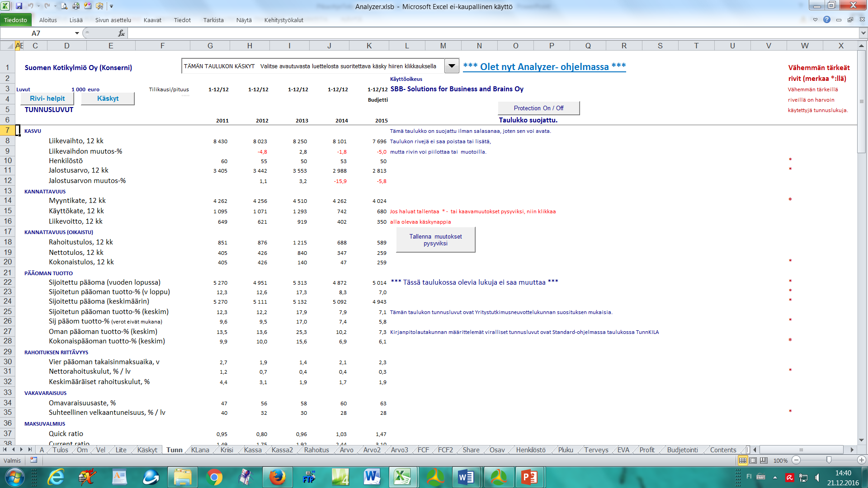868x488 pixels.
Task: Open the Undo history dropdown arrow
Action: 38,6
